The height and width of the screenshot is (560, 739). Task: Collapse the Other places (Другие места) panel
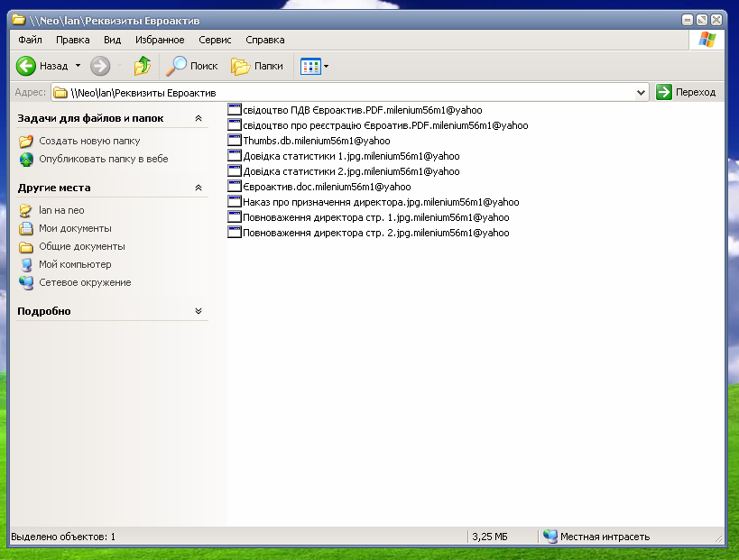(x=199, y=188)
